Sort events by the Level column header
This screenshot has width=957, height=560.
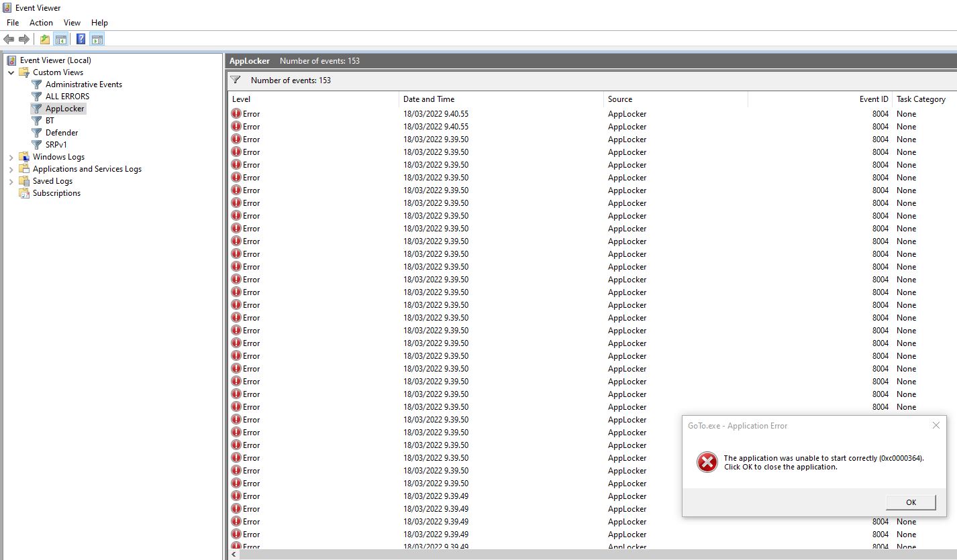(x=313, y=99)
